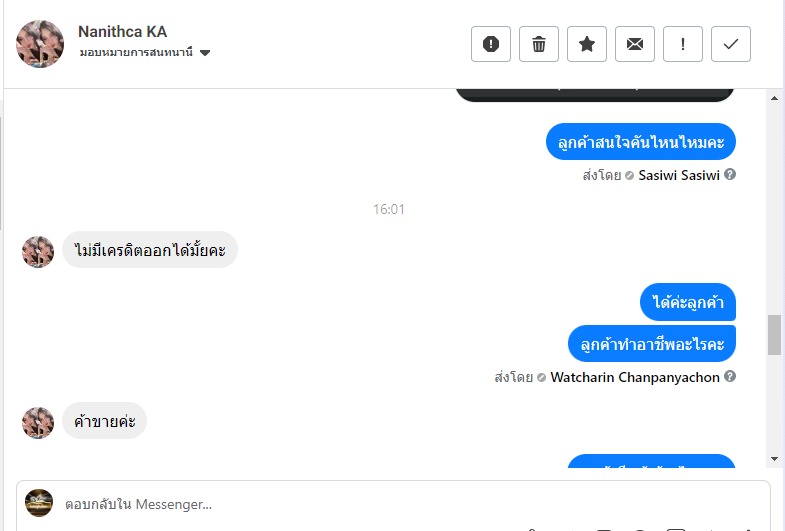The image size is (785, 531).
Task: Open help icon beside Sasiwi Sasiwi
Action: pyautogui.click(x=730, y=174)
